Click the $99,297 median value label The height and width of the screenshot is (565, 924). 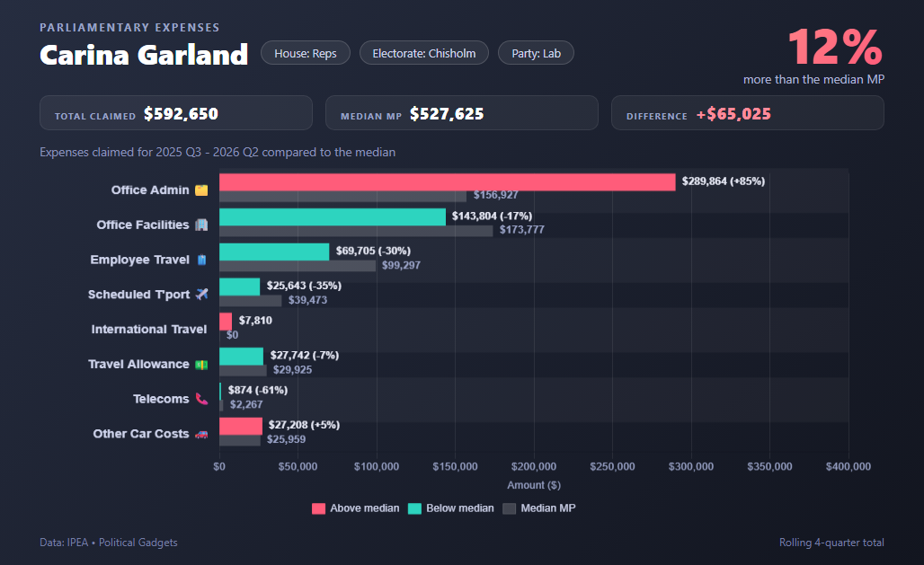[x=401, y=265]
